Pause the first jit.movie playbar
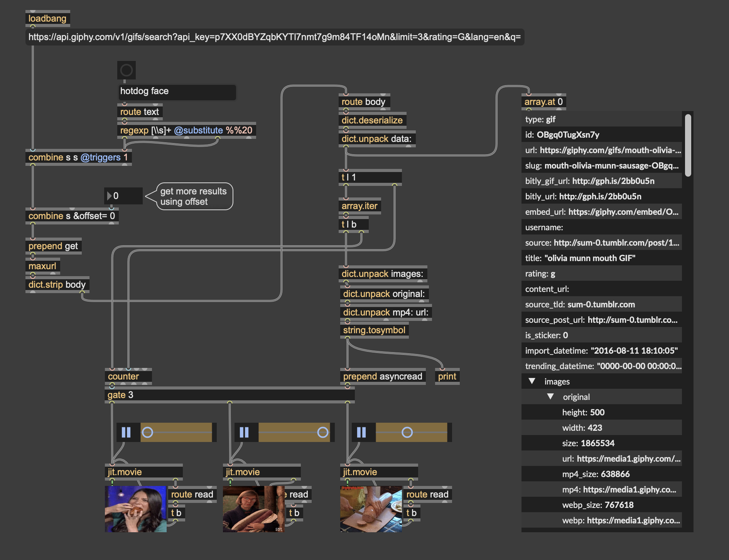This screenshot has height=560, width=729. point(126,432)
